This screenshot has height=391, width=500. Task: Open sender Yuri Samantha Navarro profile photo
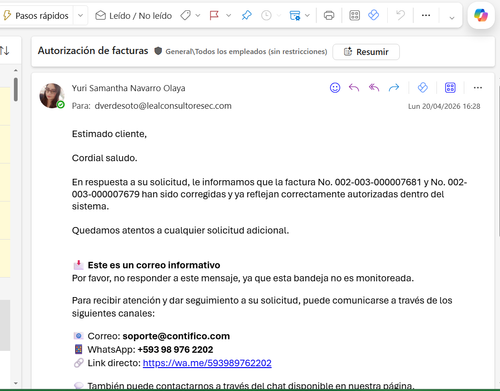pyautogui.click(x=52, y=96)
